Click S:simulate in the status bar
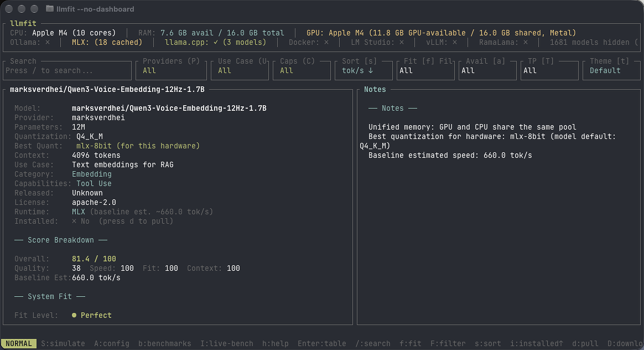The width and height of the screenshot is (644, 350). click(63, 344)
